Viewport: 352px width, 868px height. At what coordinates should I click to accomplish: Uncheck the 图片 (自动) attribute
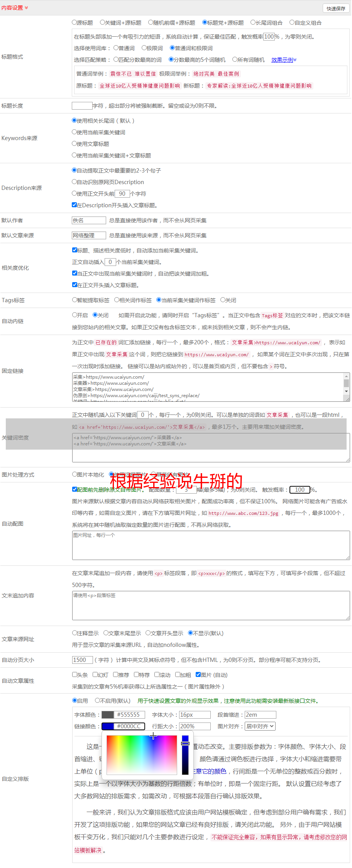pyautogui.click(x=198, y=675)
